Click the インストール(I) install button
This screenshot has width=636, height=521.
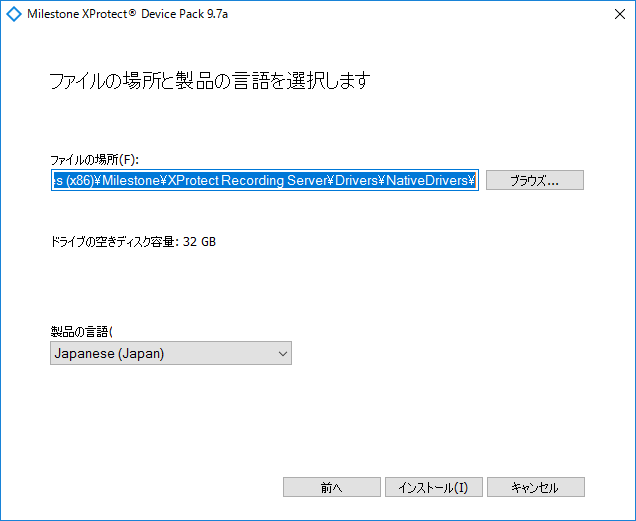pos(433,487)
